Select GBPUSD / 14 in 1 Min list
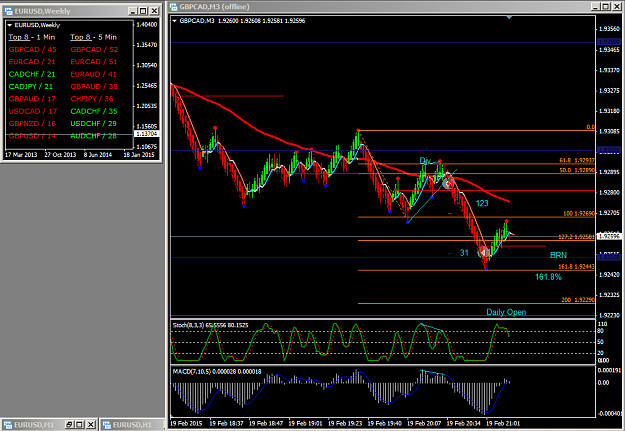This screenshot has width=625, height=431. click(32, 136)
